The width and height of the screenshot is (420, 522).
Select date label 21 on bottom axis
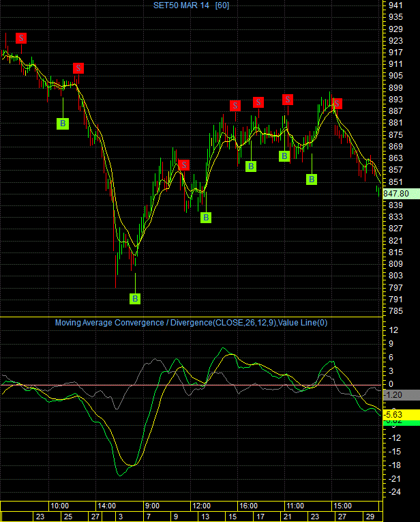pos(287,517)
